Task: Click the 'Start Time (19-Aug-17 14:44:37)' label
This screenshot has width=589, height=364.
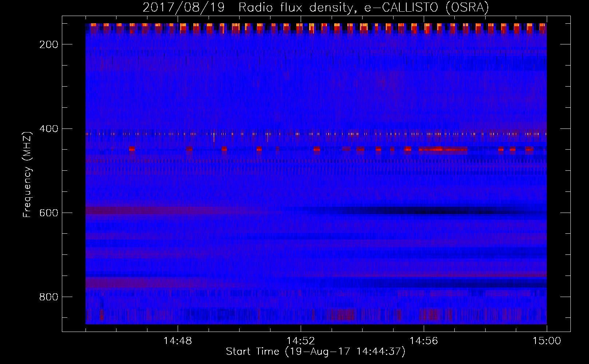Action: 315,352
